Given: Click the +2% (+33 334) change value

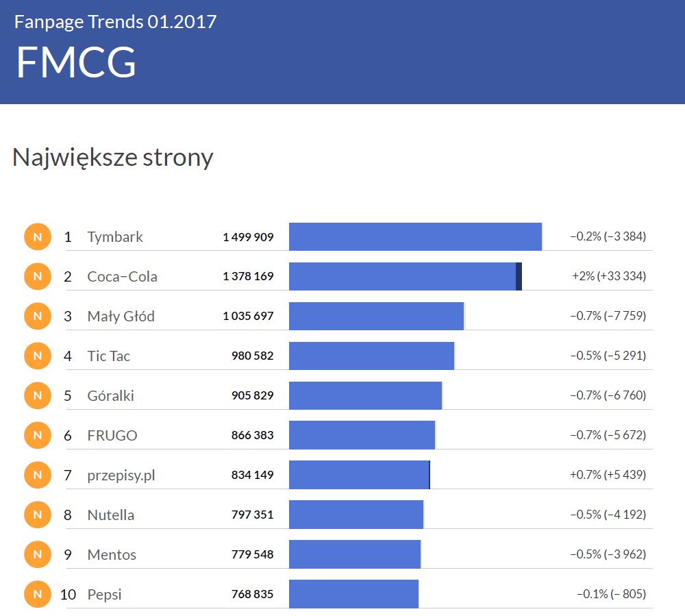Looking at the screenshot, I should 608,277.
